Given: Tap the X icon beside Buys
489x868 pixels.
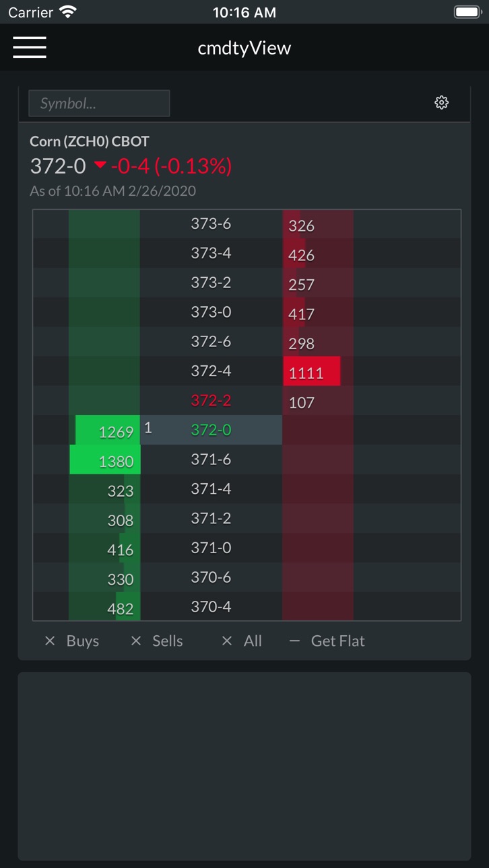Looking at the screenshot, I should pyautogui.click(x=50, y=641).
